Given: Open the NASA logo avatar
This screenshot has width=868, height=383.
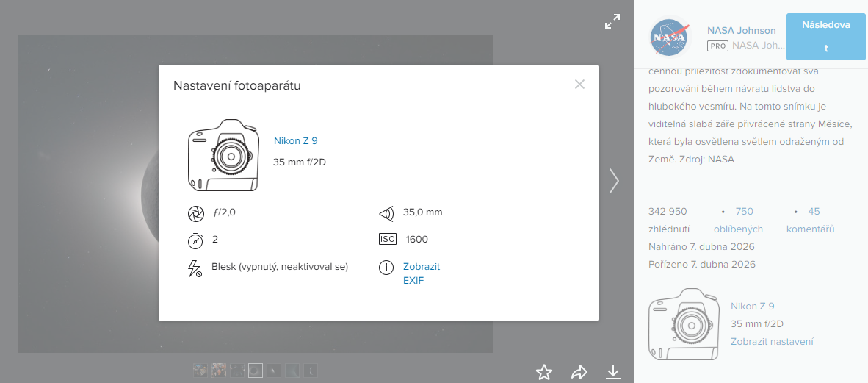Looking at the screenshot, I should pos(669,37).
